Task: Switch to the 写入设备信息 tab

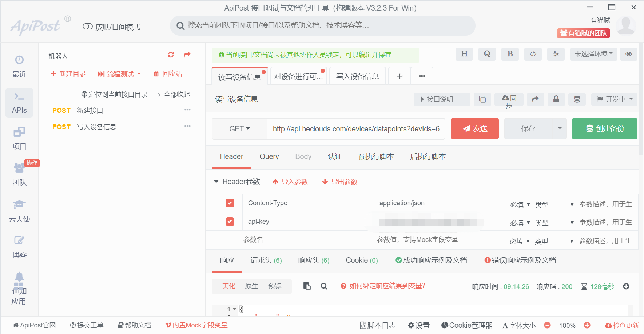Action: point(357,76)
